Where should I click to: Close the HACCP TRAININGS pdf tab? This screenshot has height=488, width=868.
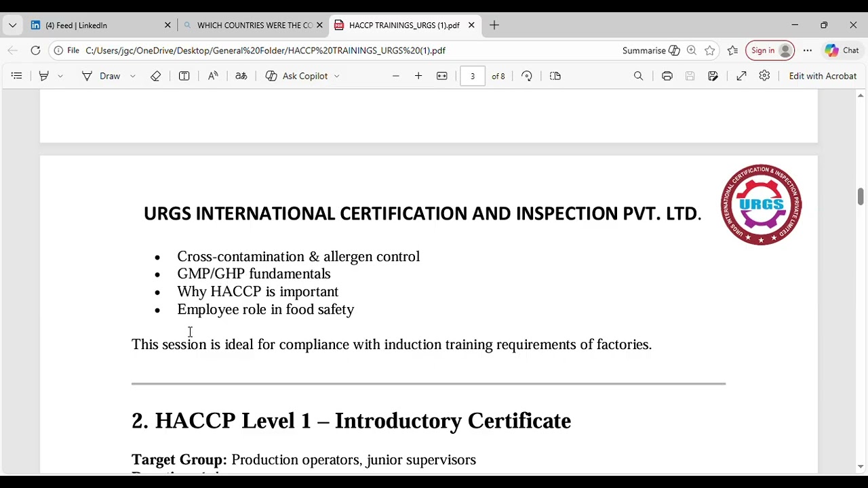tap(471, 25)
